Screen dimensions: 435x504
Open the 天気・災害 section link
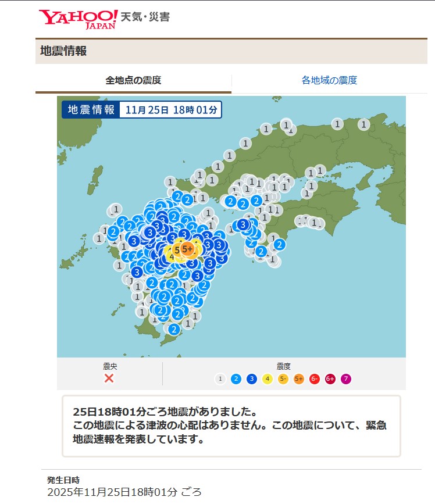(145, 17)
